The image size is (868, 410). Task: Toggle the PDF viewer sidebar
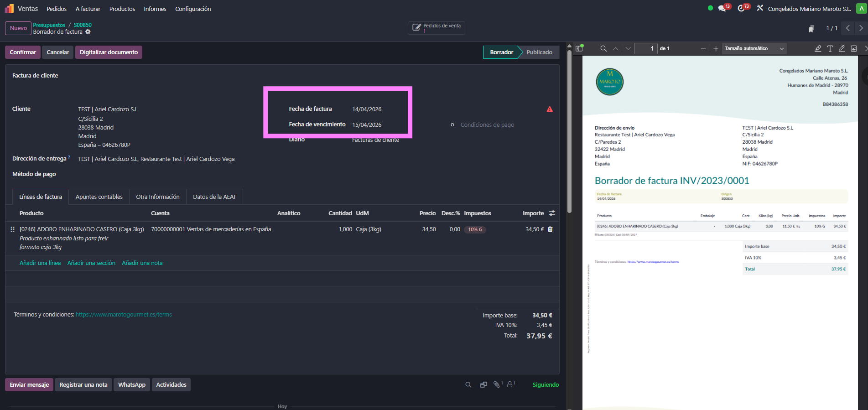[x=579, y=48]
